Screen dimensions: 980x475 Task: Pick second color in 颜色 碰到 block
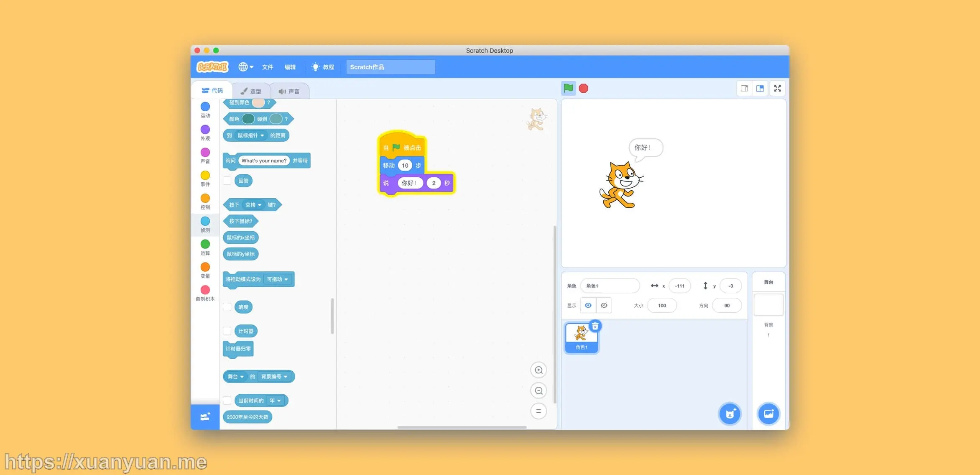pos(276,119)
